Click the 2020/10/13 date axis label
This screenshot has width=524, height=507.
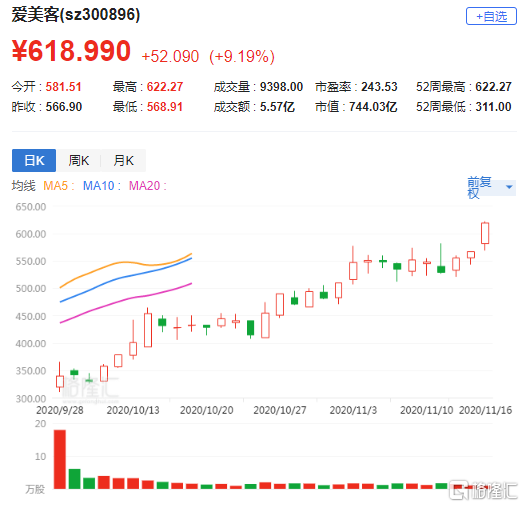pyautogui.click(x=133, y=410)
